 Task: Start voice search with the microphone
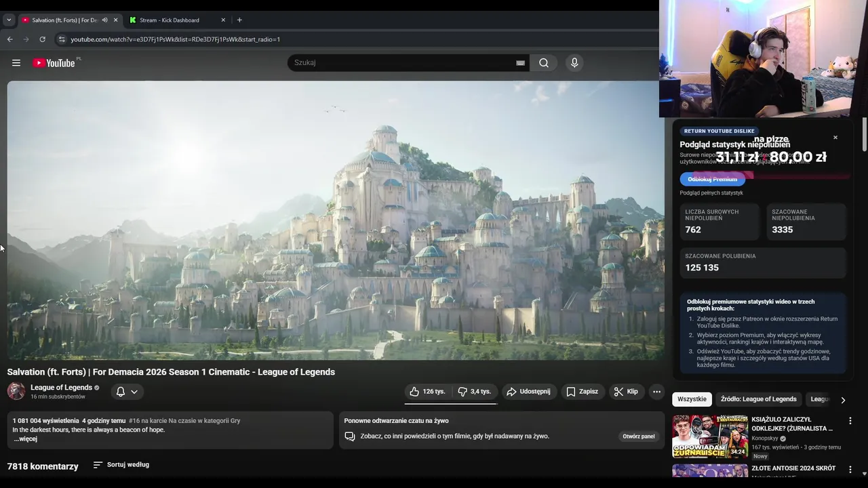(574, 63)
